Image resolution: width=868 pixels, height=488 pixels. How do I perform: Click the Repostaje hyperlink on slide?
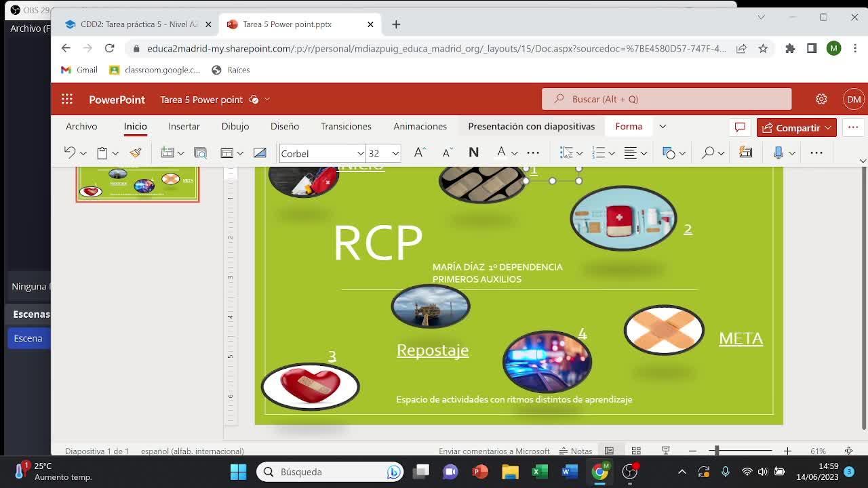coord(433,350)
